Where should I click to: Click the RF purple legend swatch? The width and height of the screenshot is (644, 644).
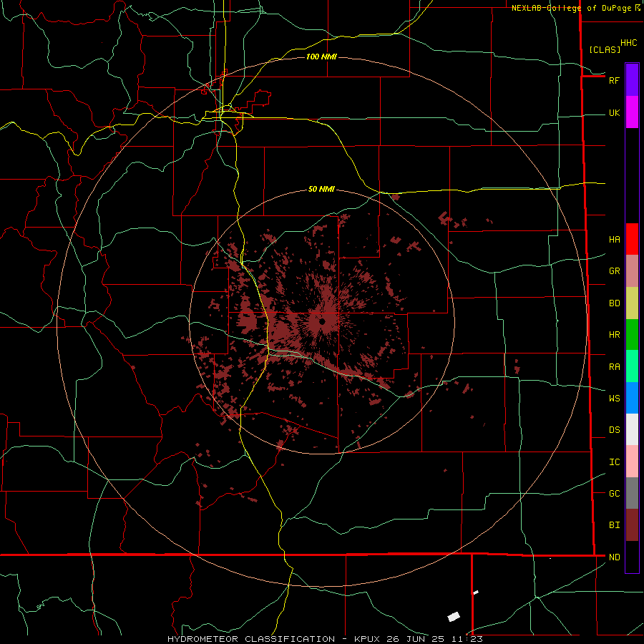point(632,80)
